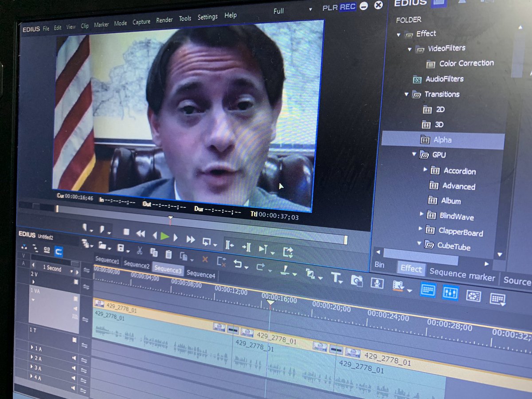
Task: Step to next frame
Action: (176, 237)
